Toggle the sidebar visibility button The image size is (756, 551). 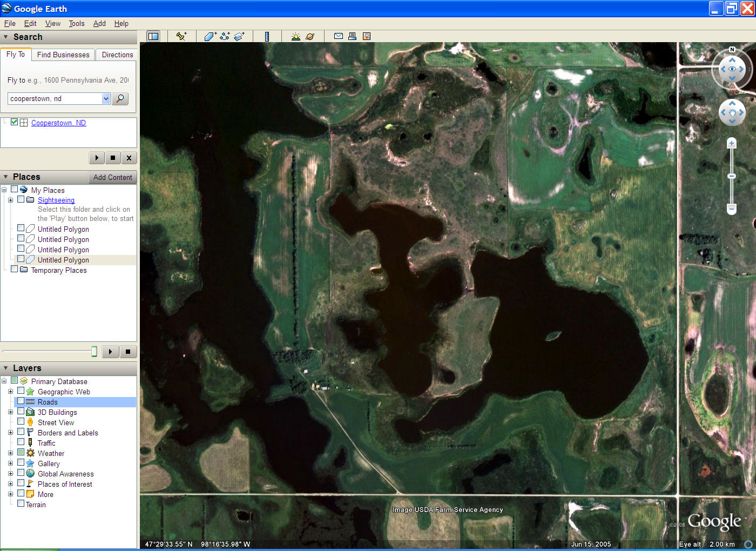pyautogui.click(x=153, y=36)
